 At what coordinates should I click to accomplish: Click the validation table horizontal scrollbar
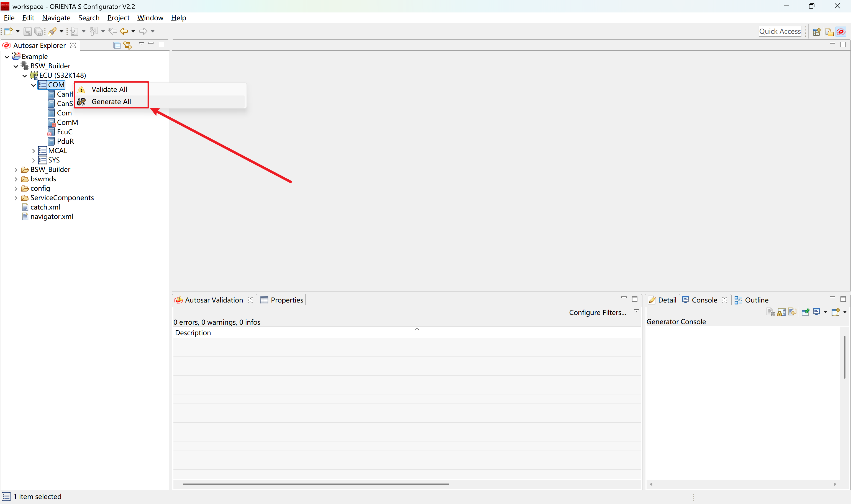point(316,484)
